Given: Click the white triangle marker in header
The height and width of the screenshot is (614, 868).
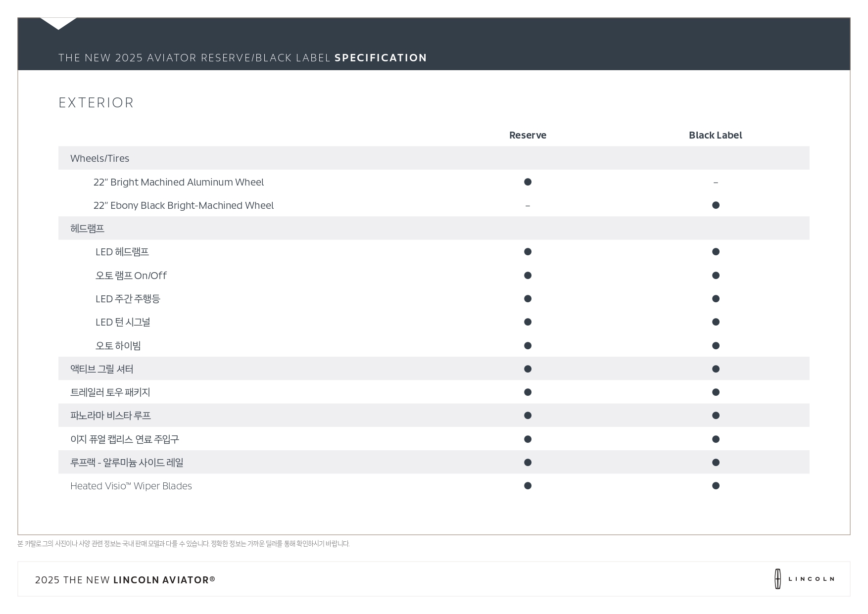Looking at the screenshot, I should [58, 24].
